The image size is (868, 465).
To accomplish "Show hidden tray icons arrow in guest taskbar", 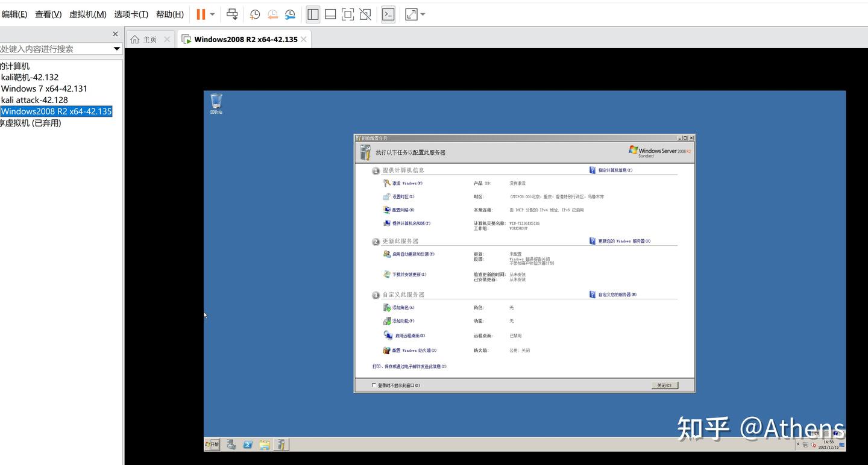I will coord(798,445).
